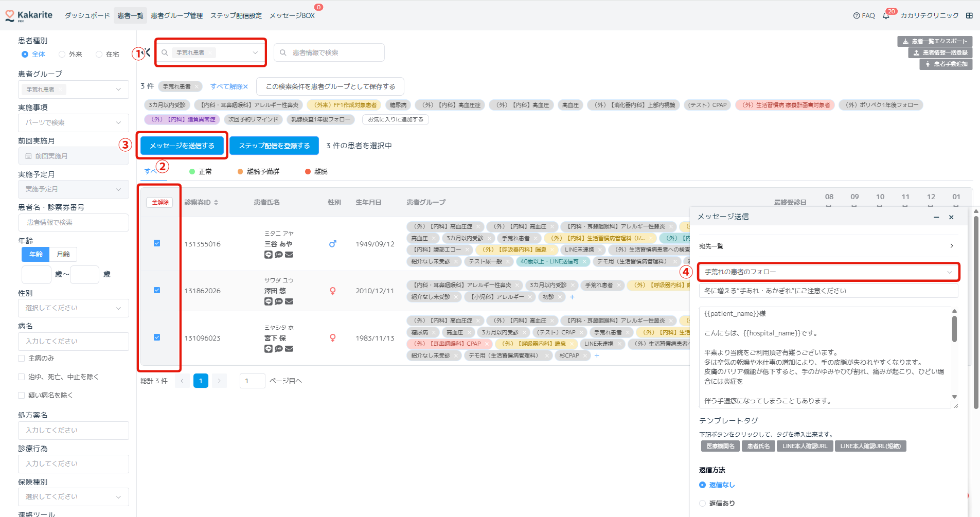Collapse the sidebar with the left chevron icon
Screen dimensions: 980x517
pyautogui.click(x=148, y=52)
